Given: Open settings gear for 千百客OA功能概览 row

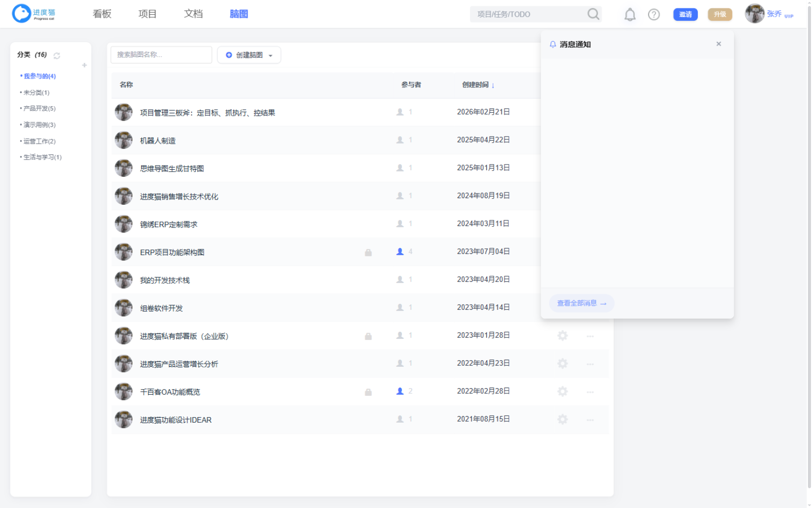Looking at the screenshot, I should [x=562, y=392].
